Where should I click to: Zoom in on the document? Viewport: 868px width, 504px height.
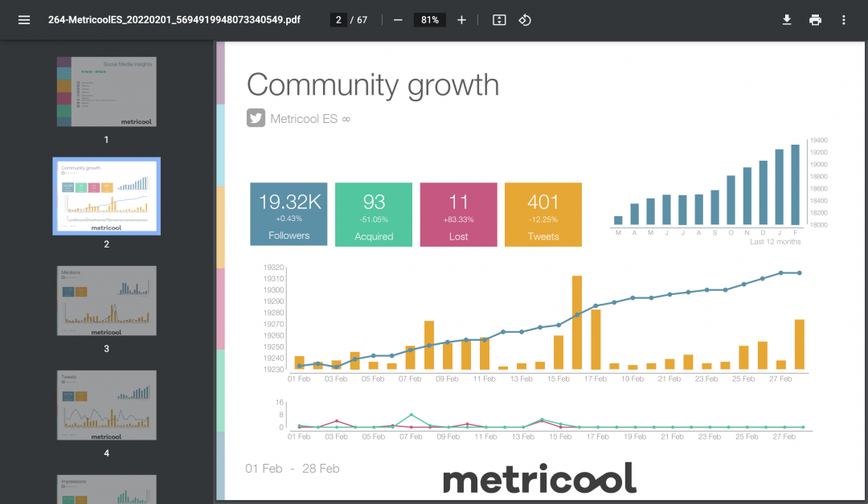pyautogui.click(x=461, y=19)
